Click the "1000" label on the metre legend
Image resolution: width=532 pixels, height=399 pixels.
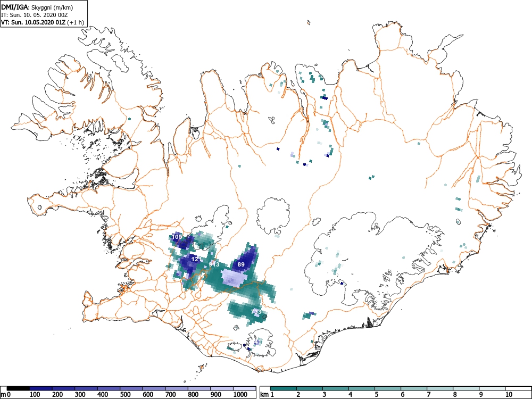240,395
